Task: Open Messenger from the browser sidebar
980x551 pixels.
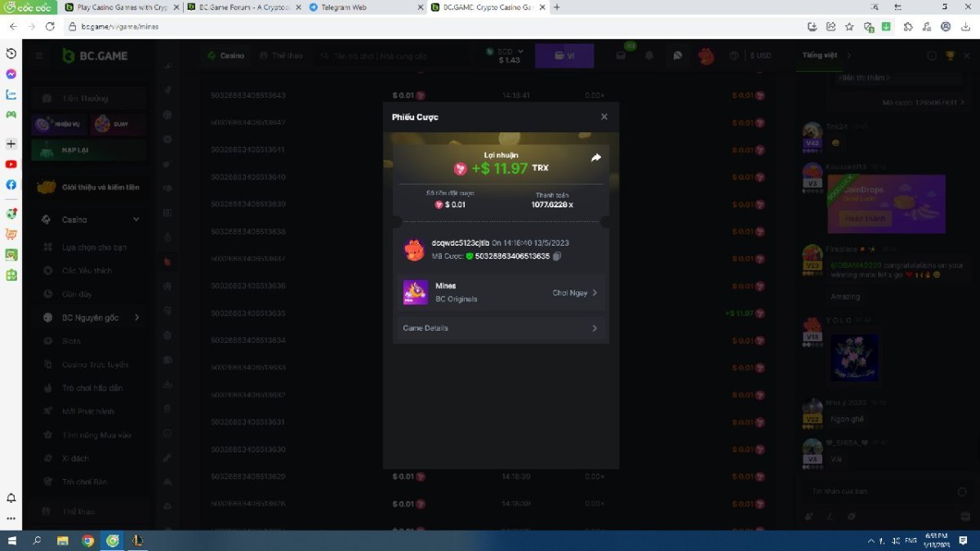Action: 11,73
